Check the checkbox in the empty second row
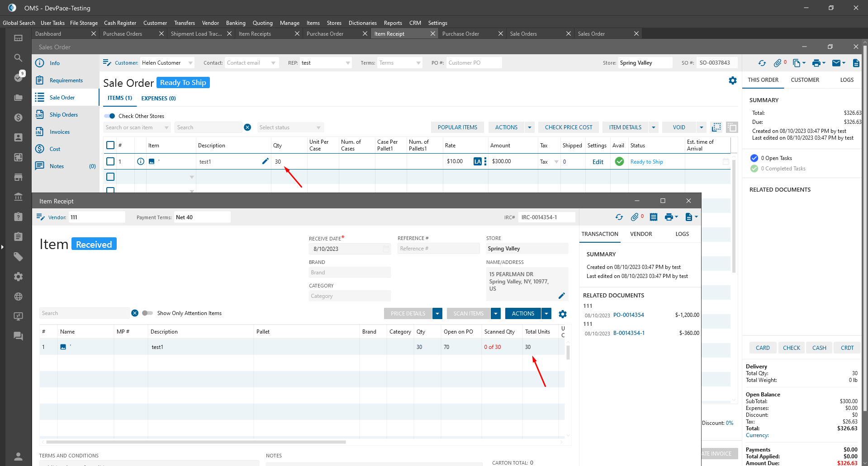The height and width of the screenshot is (466, 868). [110, 177]
